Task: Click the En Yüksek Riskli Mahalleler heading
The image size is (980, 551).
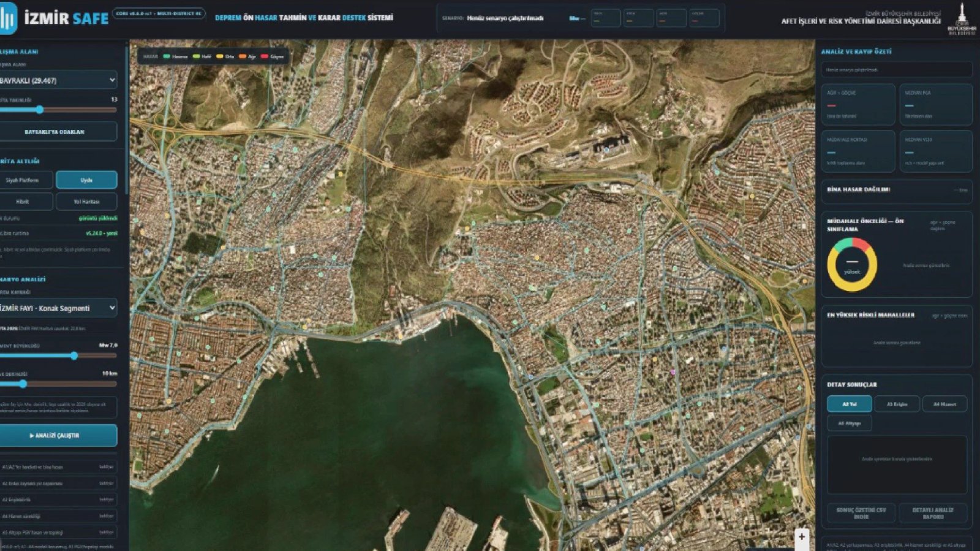Action: coord(870,315)
